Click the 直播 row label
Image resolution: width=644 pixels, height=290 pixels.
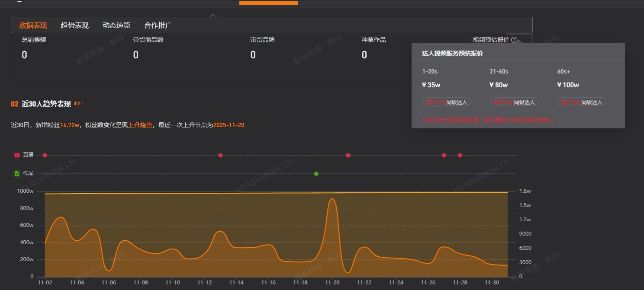click(28, 155)
